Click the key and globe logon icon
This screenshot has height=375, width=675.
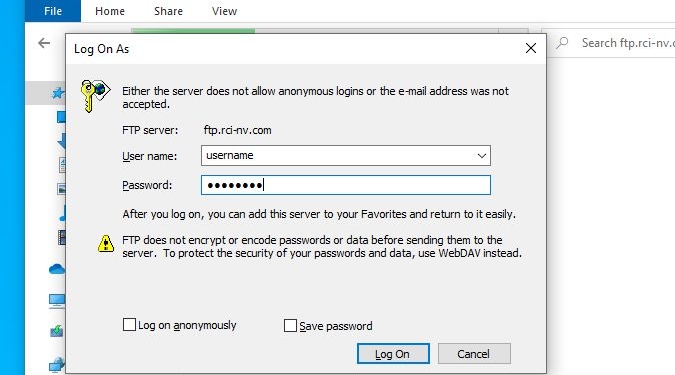coord(95,96)
